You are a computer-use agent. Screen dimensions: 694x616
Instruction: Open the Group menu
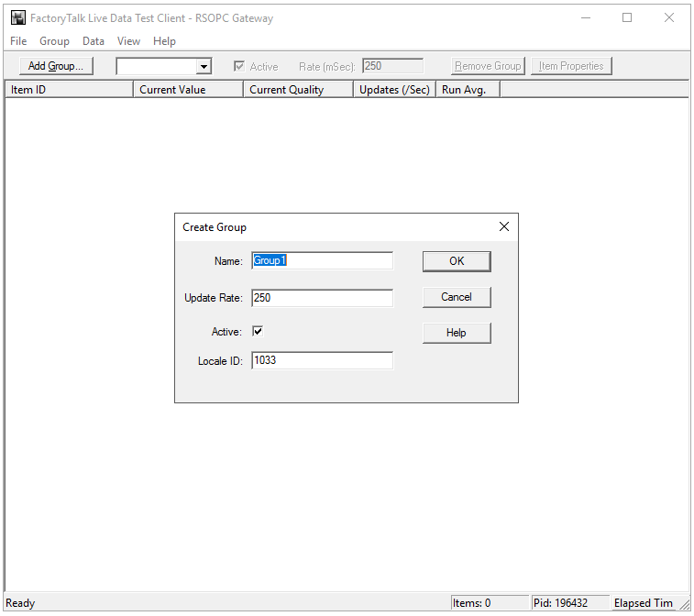54,41
